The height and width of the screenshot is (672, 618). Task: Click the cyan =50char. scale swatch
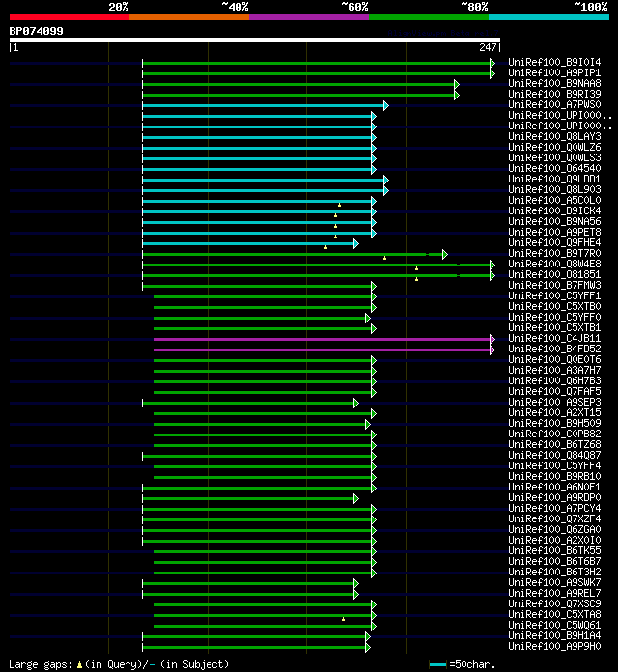click(x=437, y=664)
